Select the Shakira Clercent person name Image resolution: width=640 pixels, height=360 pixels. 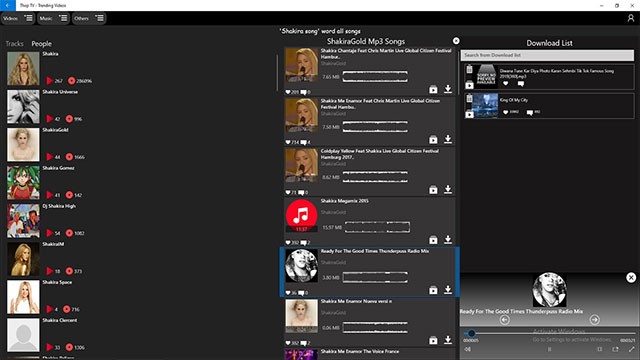coord(60,320)
